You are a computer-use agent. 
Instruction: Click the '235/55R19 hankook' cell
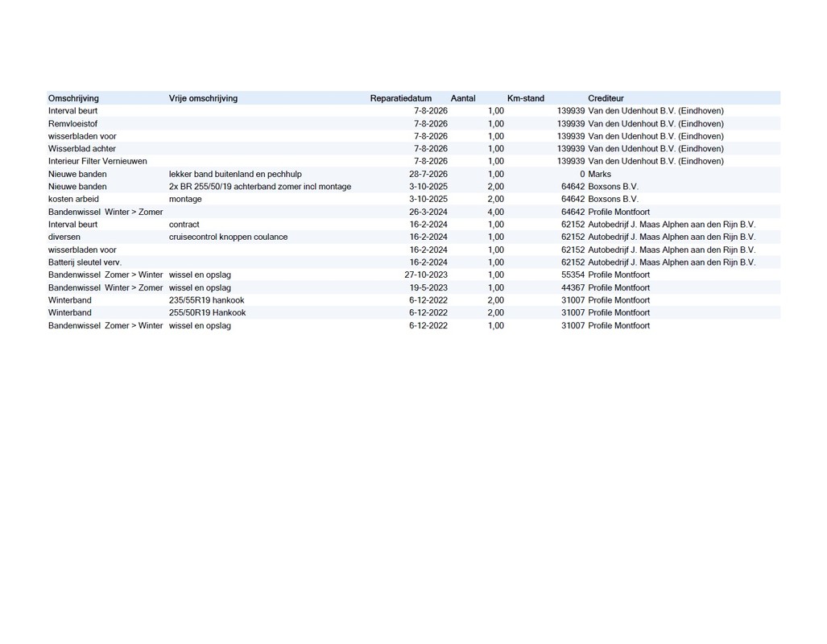[207, 300]
